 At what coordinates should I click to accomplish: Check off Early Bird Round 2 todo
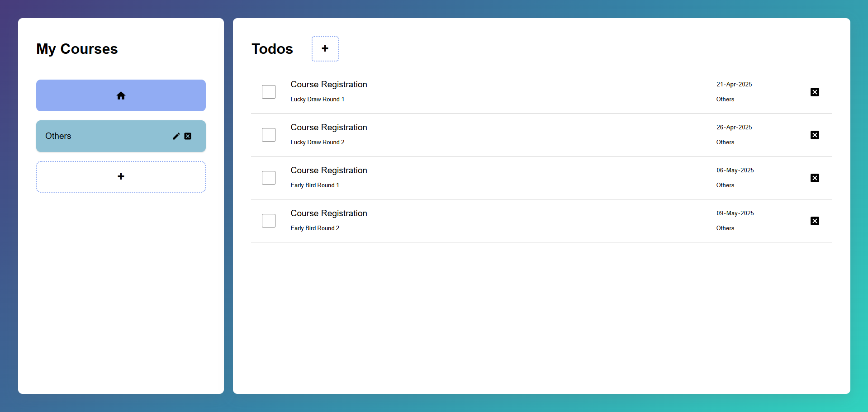tap(269, 221)
